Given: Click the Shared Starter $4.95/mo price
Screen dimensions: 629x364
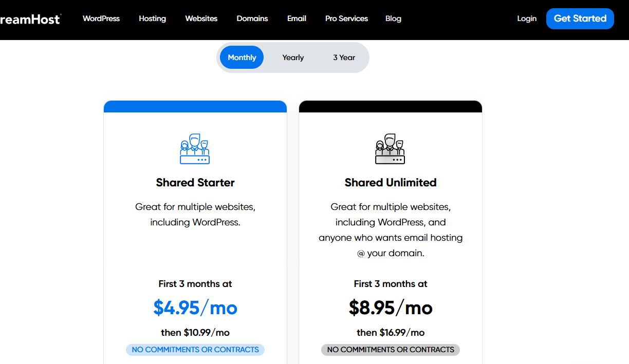Looking at the screenshot, I should [x=195, y=308].
